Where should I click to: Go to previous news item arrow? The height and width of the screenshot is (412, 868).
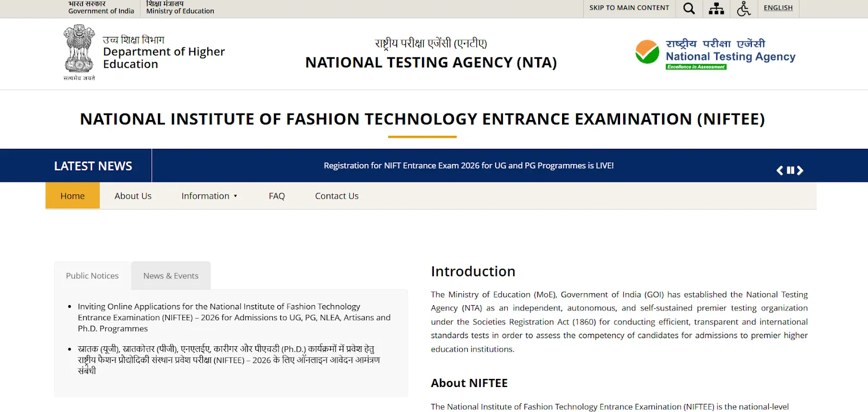click(x=780, y=170)
